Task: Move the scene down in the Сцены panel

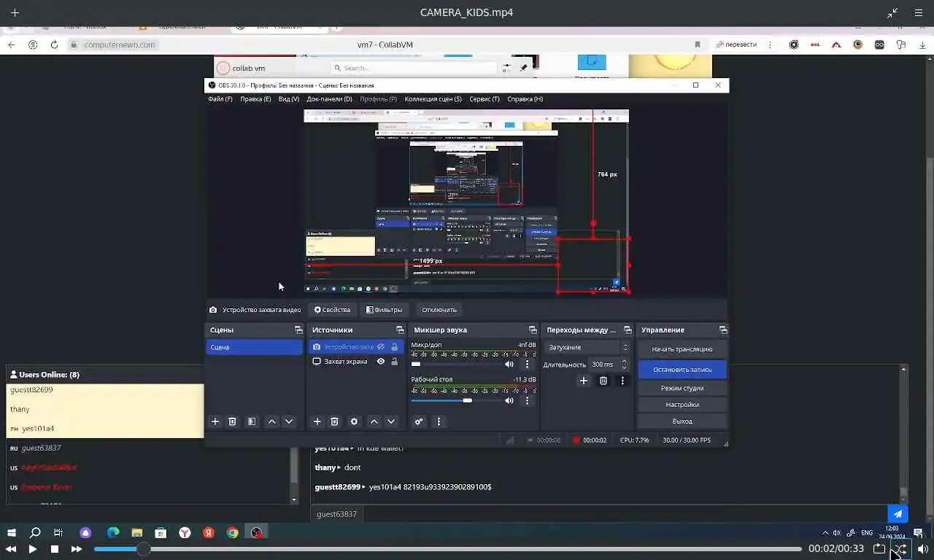Action: [289, 421]
